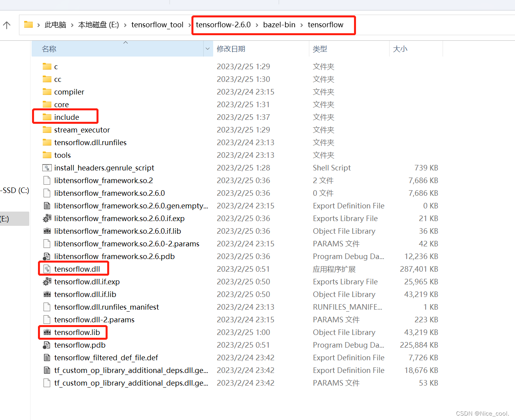Open the include folder
515x420 pixels.
click(x=67, y=117)
